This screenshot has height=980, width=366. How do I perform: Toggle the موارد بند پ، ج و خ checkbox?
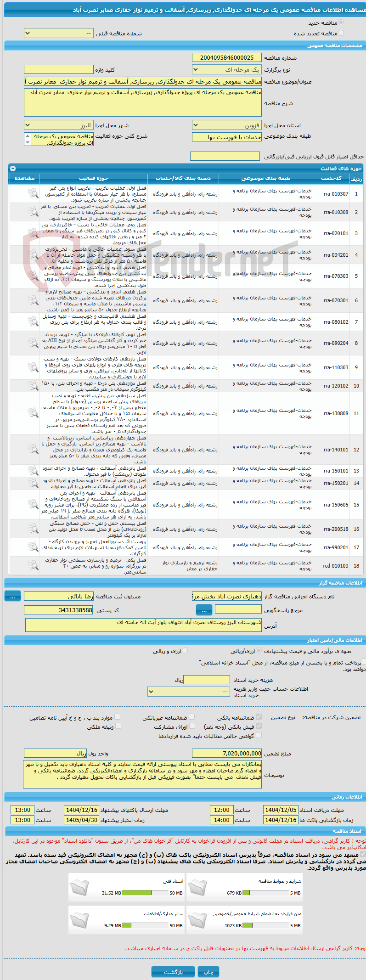coord(118,717)
